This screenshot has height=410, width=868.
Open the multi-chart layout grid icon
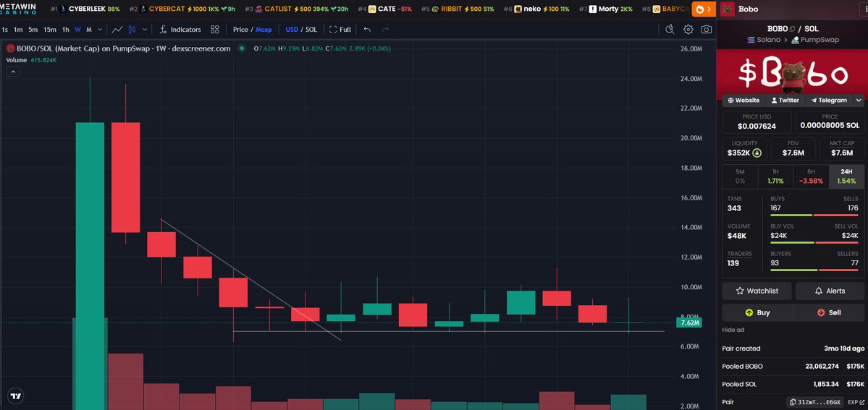point(215,30)
